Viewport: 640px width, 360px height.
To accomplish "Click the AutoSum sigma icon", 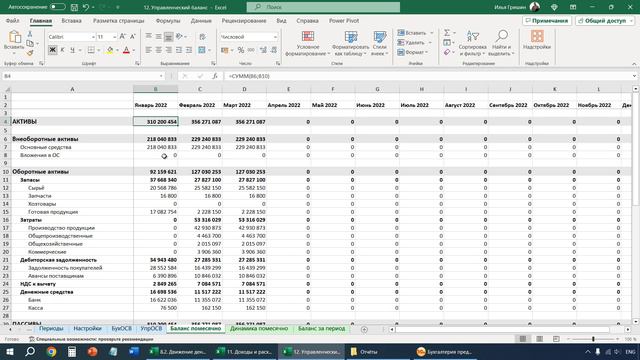I will click(x=447, y=33).
